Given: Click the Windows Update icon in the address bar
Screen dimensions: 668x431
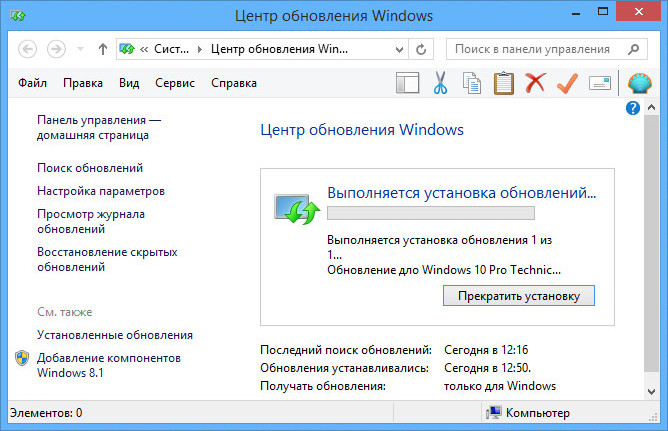Looking at the screenshot, I should (x=127, y=49).
